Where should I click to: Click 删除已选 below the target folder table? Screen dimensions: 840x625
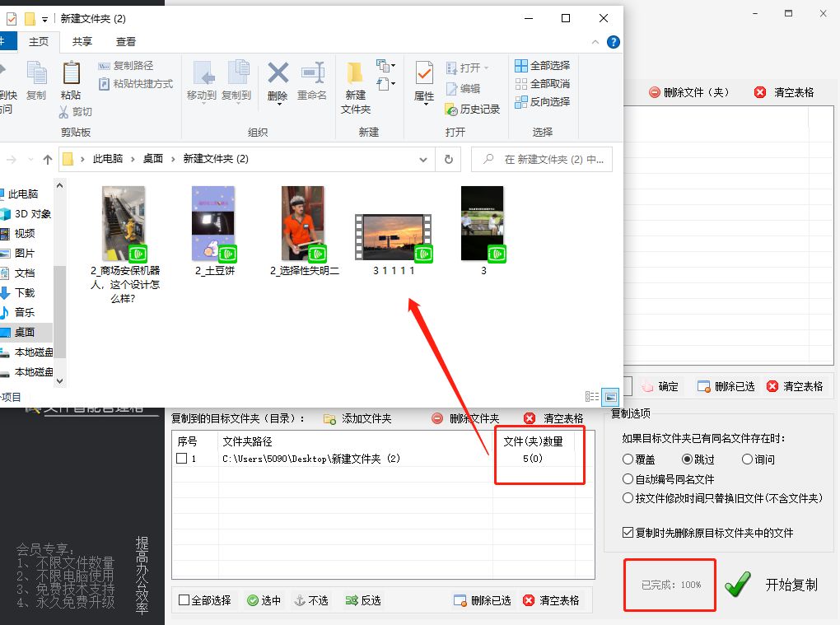[x=482, y=600]
